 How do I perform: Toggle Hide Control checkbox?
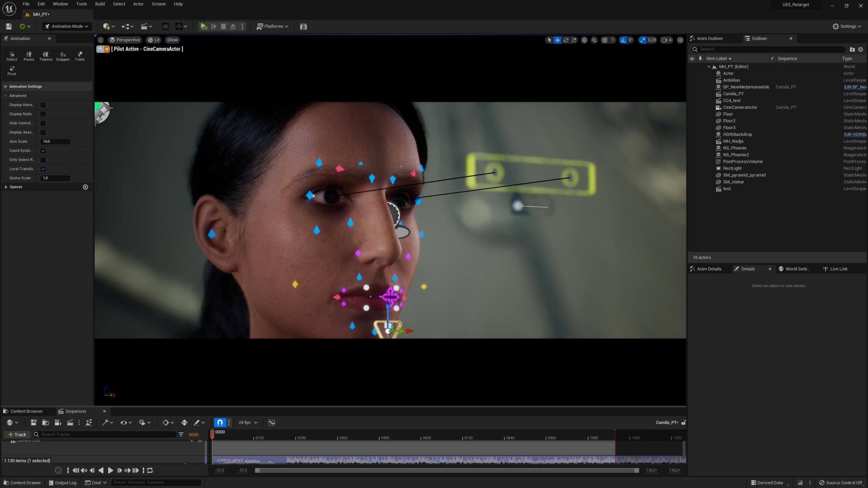pos(43,123)
